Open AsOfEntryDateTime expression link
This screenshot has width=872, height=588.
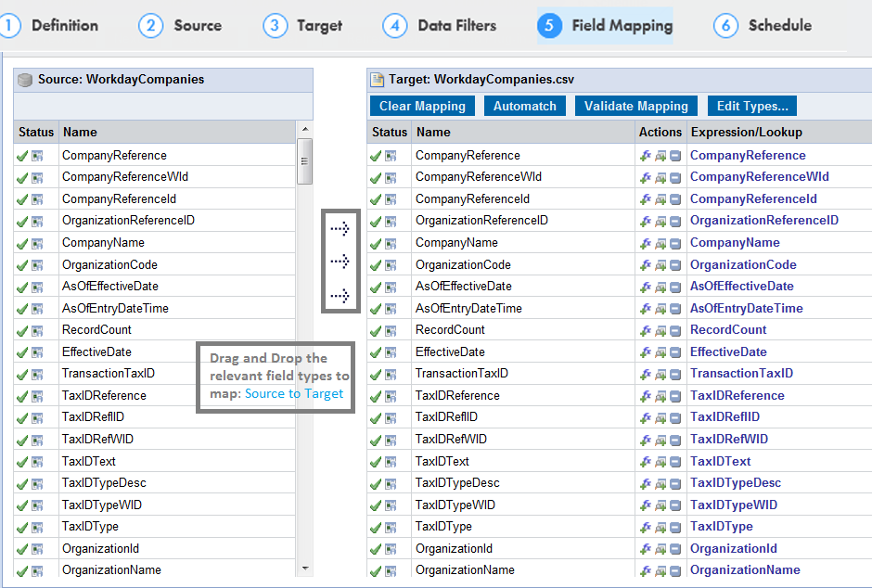(x=747, y=309)
